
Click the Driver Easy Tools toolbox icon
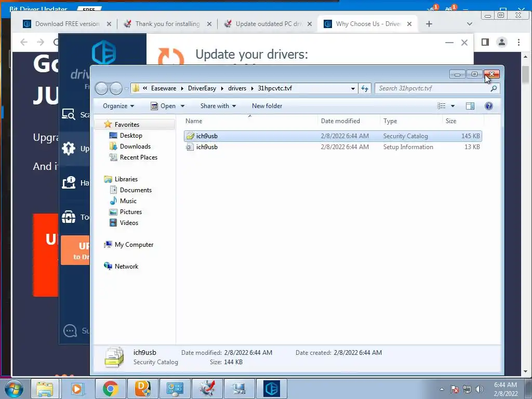69,217
